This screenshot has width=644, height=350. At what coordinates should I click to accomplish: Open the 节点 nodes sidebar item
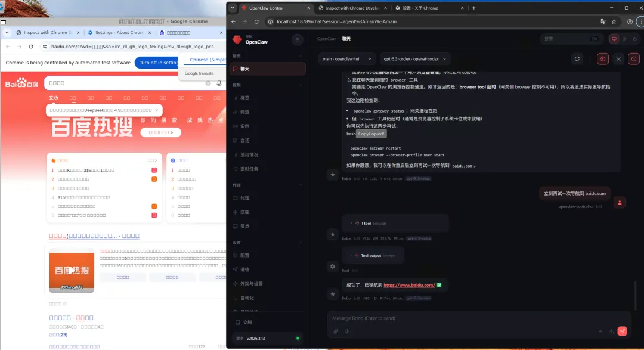267,226
